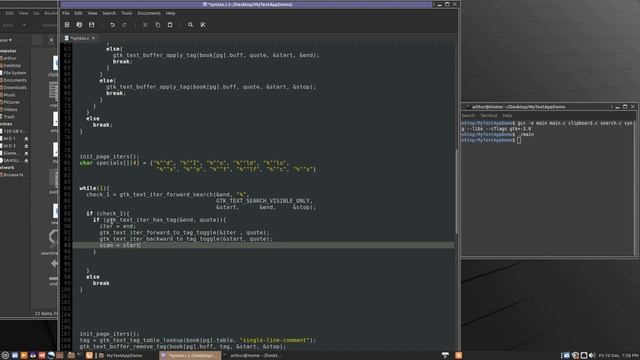Viewport: 640px width, 360px height.
Task: Click the New document icon in editor toolbar
Action: point(67,25)
